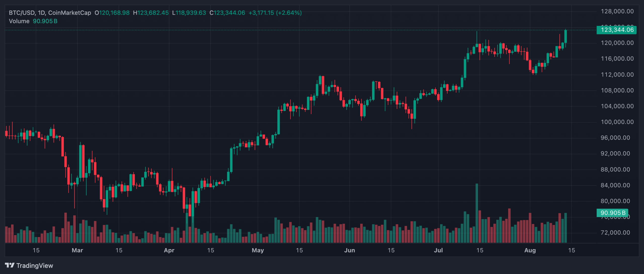Click the 90.905 B volume tag on price axis
The image size is (644, 274).
(x=613, y=213)
